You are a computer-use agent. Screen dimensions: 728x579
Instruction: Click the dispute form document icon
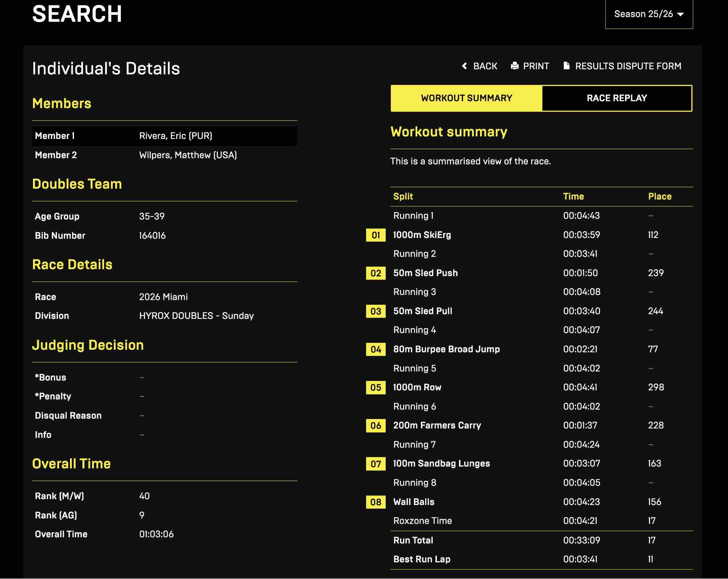(x=566, y=66)
